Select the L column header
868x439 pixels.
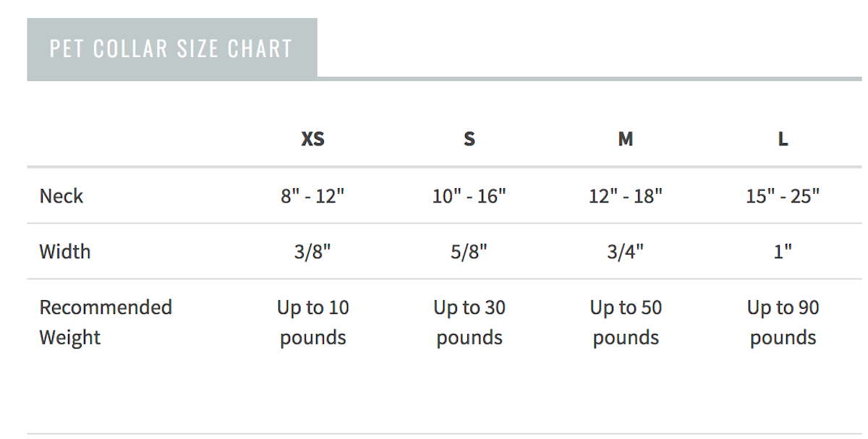click(783, 140)
